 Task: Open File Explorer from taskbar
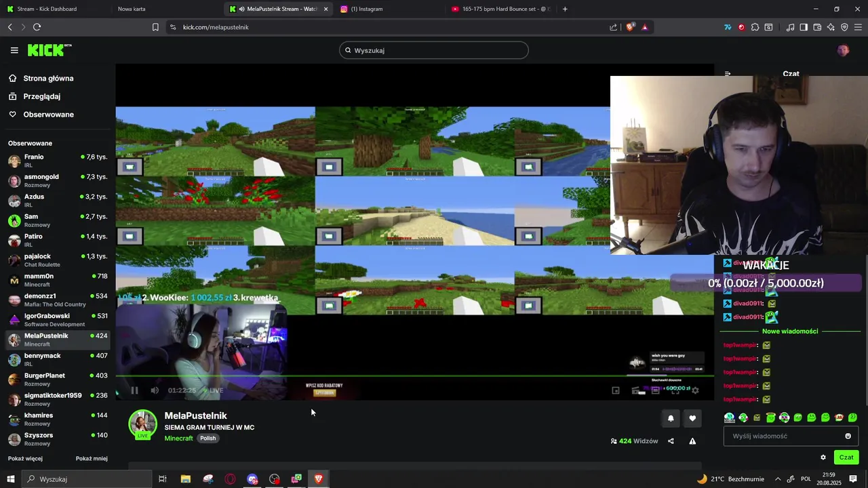[x=186, y=479]
